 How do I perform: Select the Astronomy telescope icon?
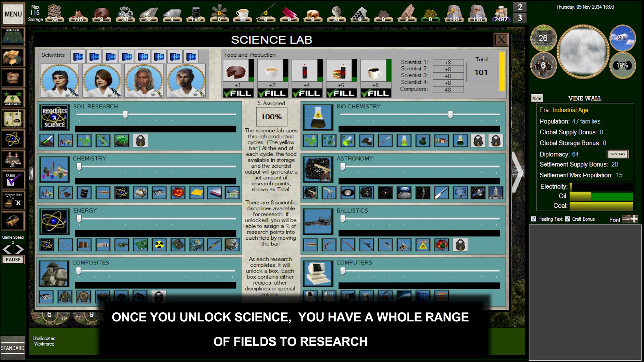(x=318, y=169)
